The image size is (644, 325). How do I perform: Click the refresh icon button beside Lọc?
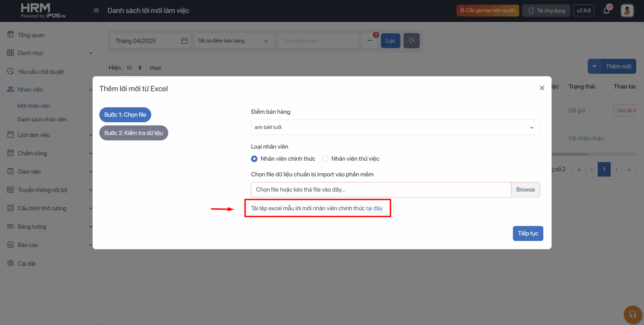point(411,41)
